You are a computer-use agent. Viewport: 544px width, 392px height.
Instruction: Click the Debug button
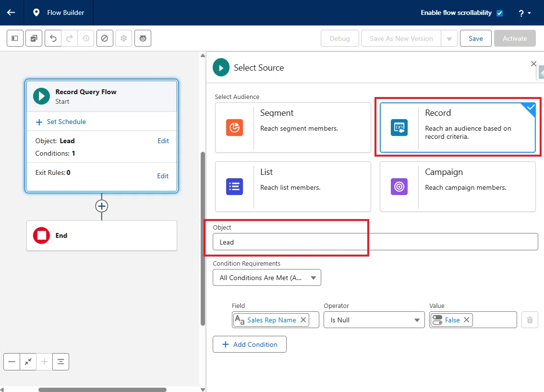tap(339, 38)
